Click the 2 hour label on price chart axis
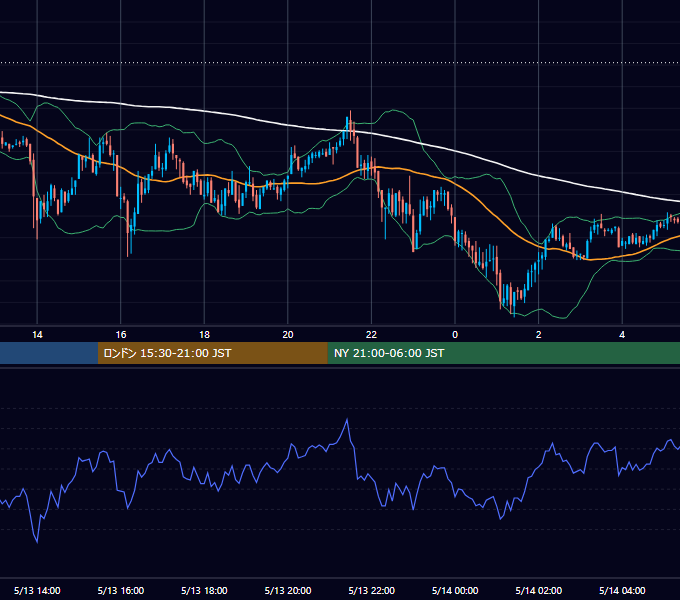 tap(538, 335)
